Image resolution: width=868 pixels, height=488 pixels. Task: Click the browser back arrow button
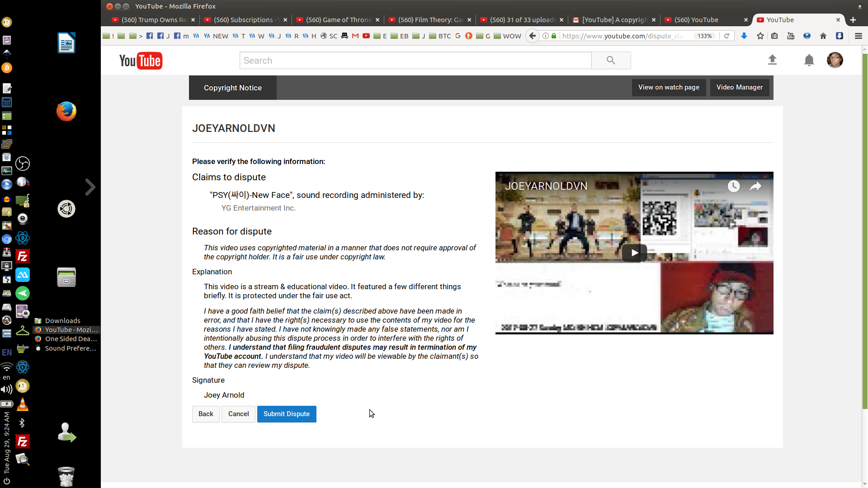(533, 36)
